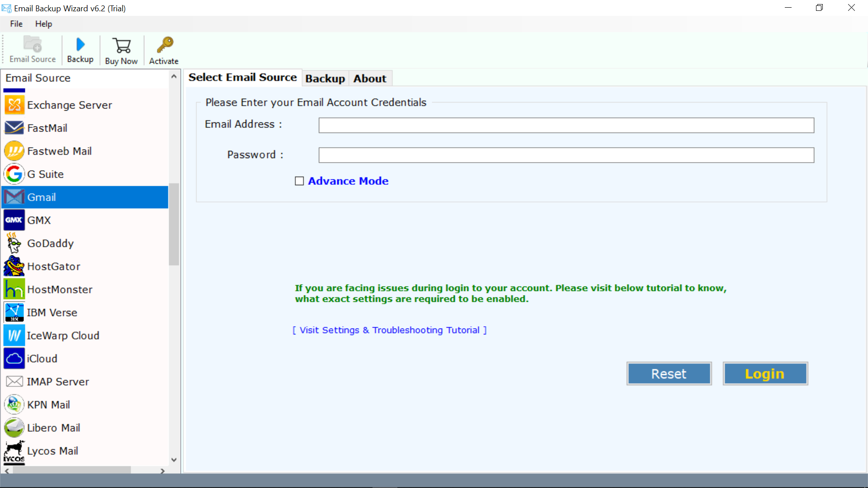
Task: Select the G Suite Google icon
Action: click(x=14, y=174)
